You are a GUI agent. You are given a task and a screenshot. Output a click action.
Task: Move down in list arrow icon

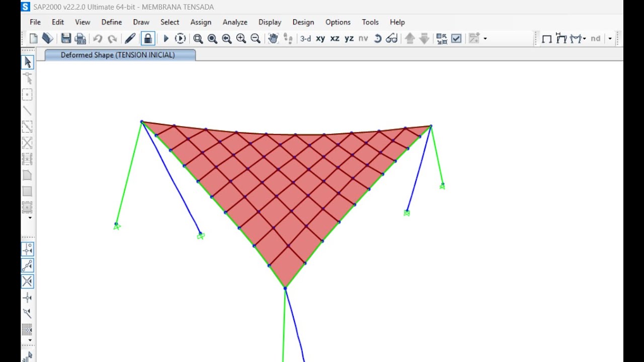pos(424,38)
